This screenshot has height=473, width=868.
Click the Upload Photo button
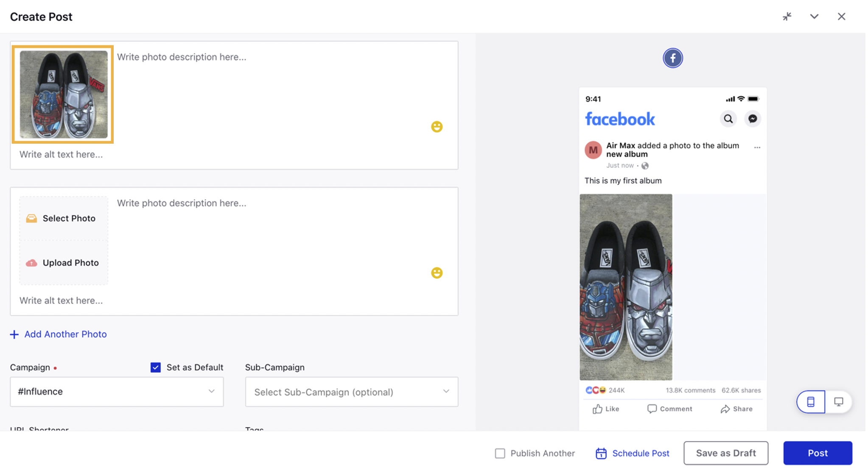point(64,263)
